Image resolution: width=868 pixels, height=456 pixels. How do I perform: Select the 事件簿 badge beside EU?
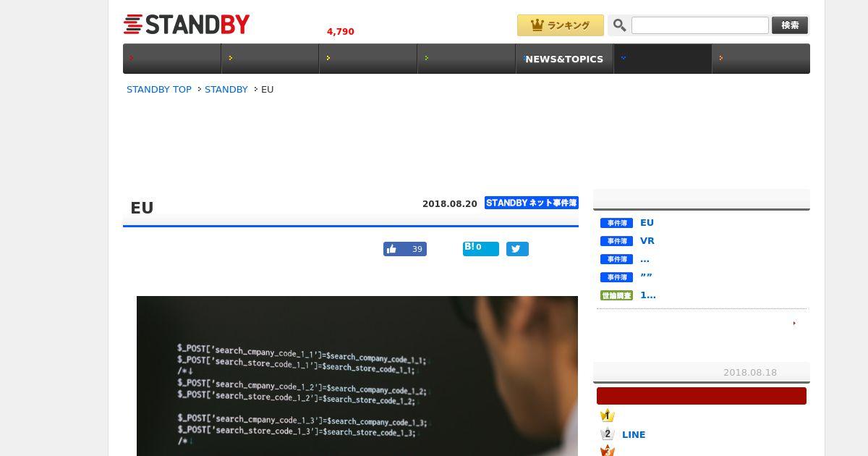616,223
